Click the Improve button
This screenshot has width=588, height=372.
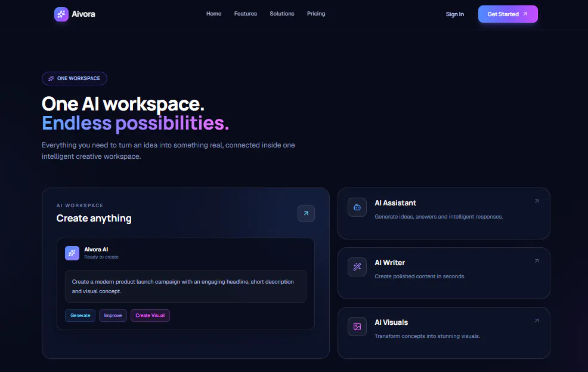click(x=113, y=315)
